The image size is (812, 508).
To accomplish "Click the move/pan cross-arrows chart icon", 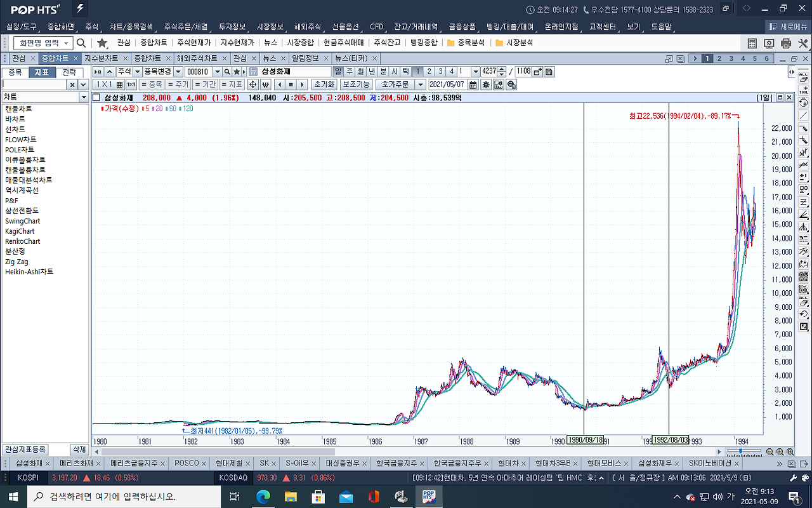I will (252, 84).
